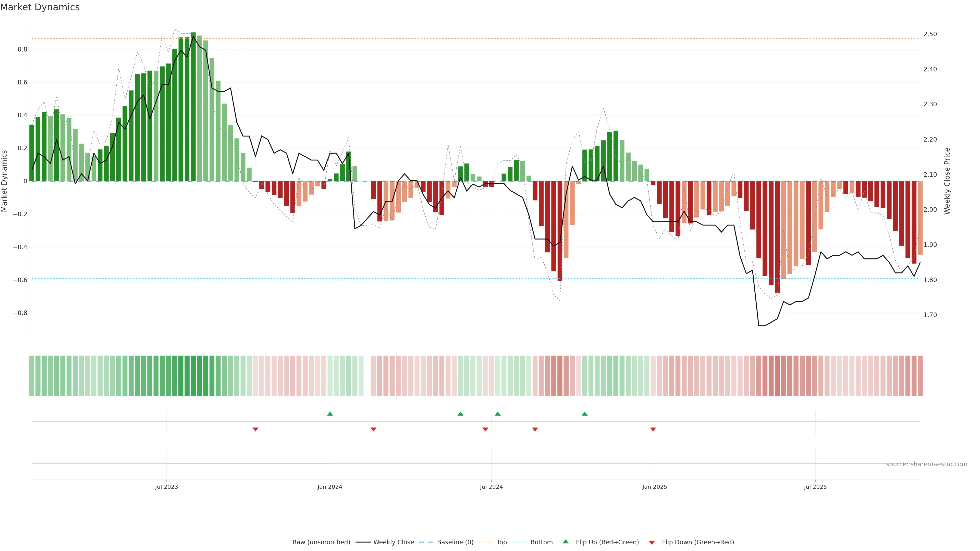980x551 pixels.
Task: Click the Jan 2025 x-axis label
Action: pyautogui.click(x=654, y=487)
